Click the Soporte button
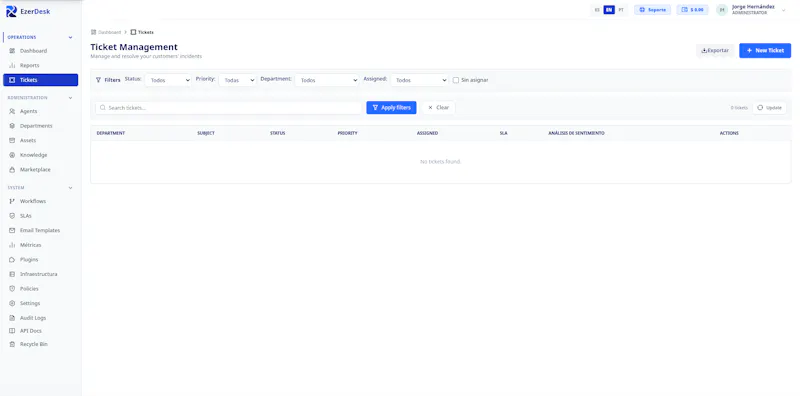Screen dimensions: 800x396 pyautogui.click(x=653, y=10)
